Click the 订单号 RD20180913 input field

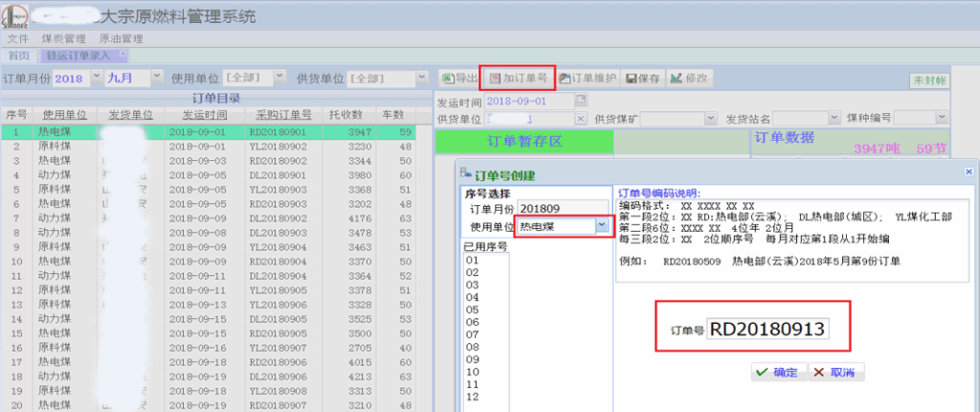tap(768, 330)
